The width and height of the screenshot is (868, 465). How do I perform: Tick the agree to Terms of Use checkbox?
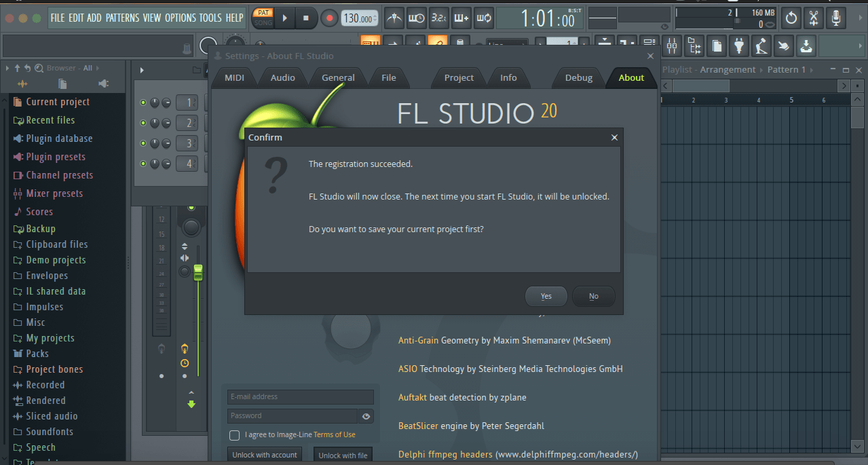click(234, 435)
